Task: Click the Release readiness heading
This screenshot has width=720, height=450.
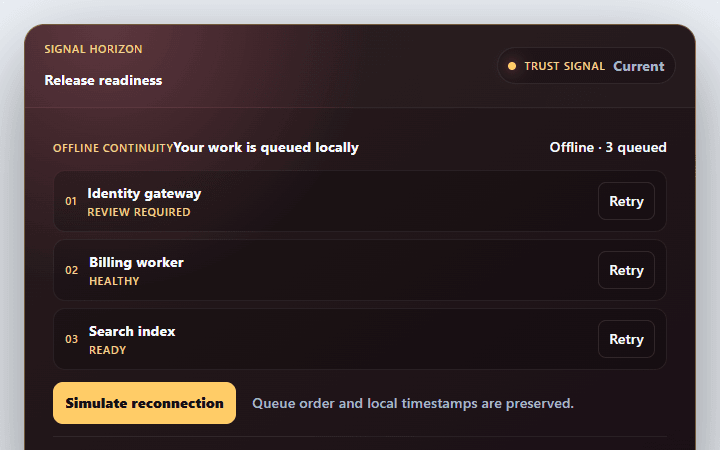Action: (103, 80)
